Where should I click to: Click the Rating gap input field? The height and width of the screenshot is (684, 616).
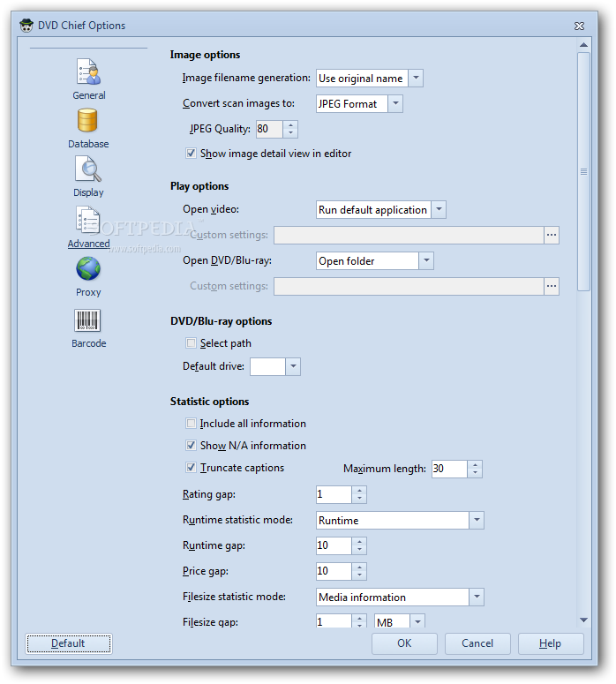click(x=334, y=494)
